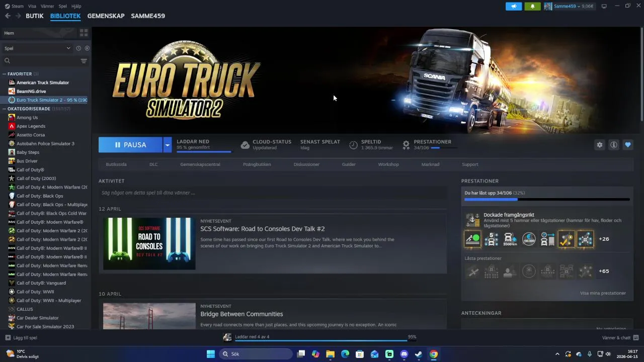Click the activity comment field
This screenshot has width=644, height=362.
273,193
